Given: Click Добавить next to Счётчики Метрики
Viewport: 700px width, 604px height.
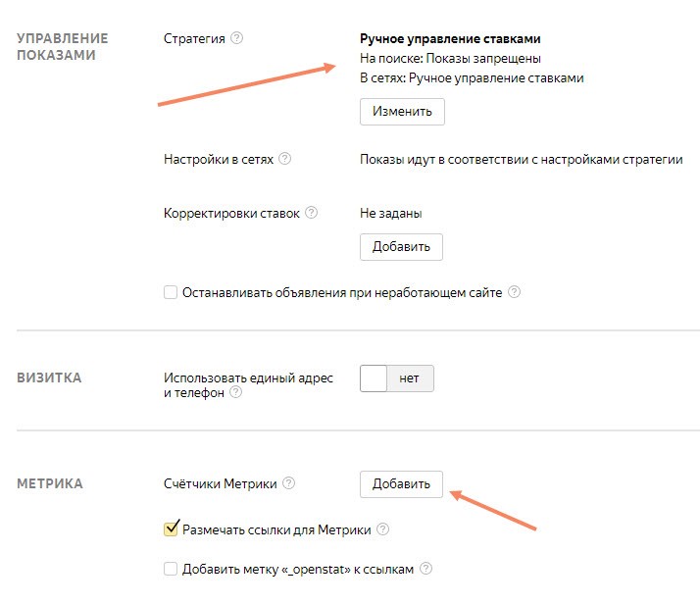Looking at the screenshot, I should tap(402, 483).
